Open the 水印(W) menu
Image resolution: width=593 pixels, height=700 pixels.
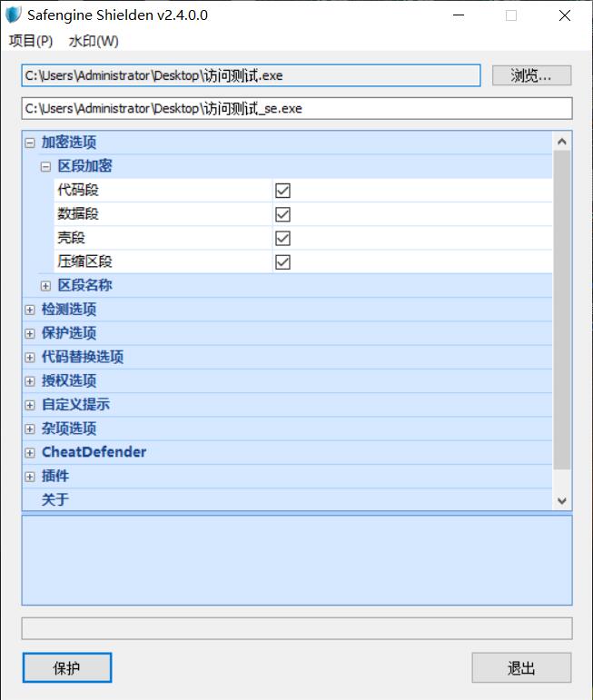[94, 41]
